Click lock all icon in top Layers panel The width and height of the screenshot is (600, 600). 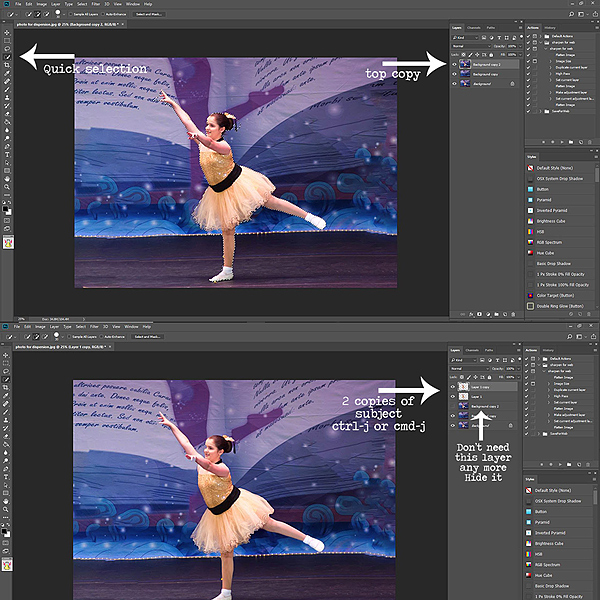(492, 55)
